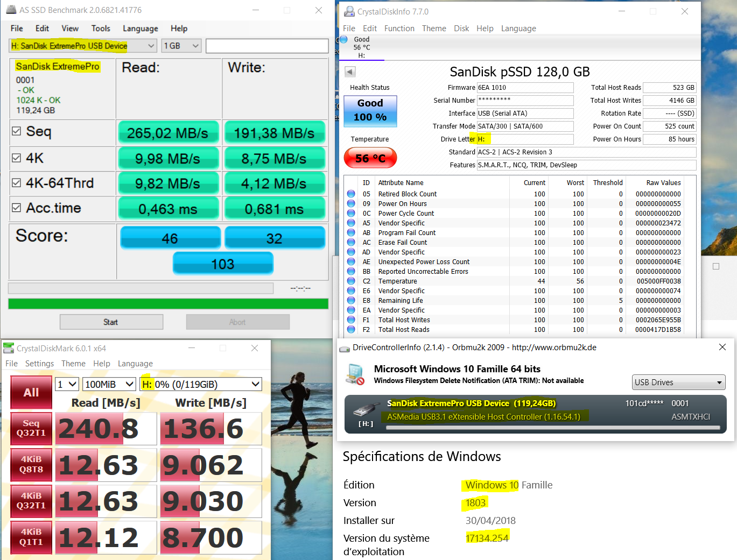Click status orb of Reported Uncorrectable Errors
737x560 pixels.
click(351, 271)
